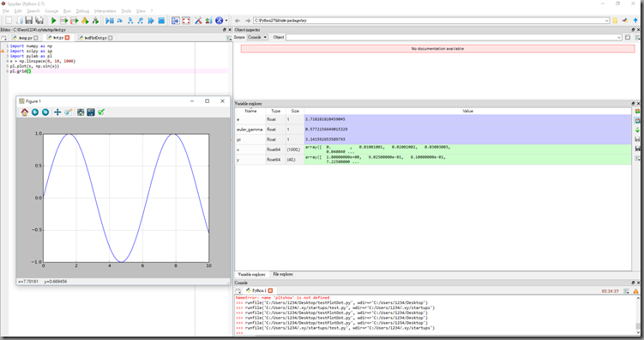Select variable x array value cell
Screen dimensions: 644x340
click(x=467, y=149)
